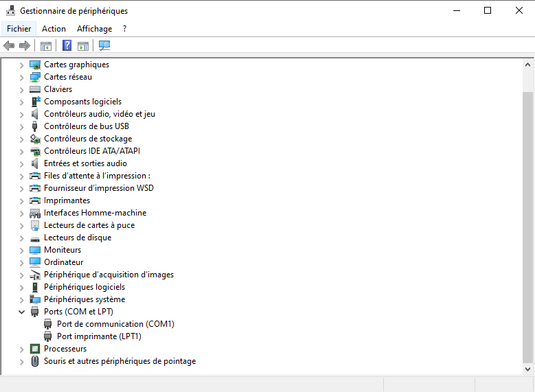Click the Forward arrow toolbar icon

click(x=25, y=46)
